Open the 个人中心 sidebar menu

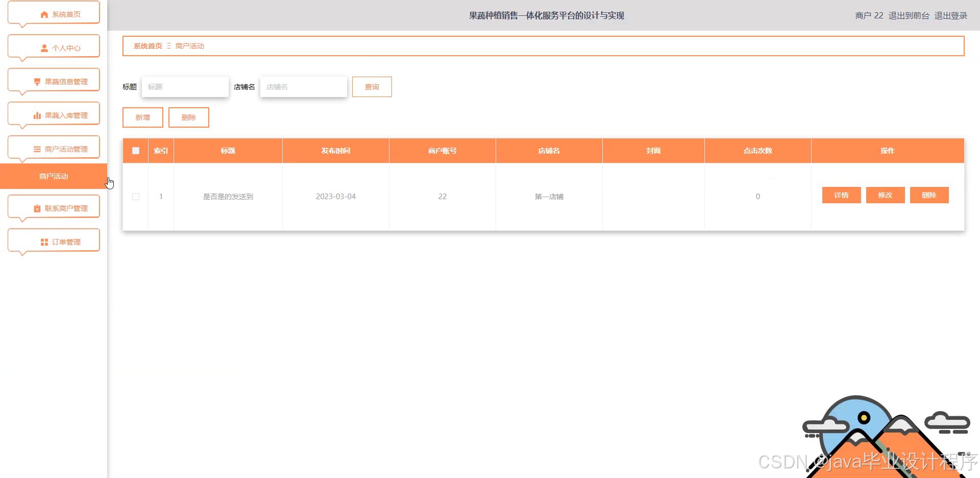tap(54, 46)
